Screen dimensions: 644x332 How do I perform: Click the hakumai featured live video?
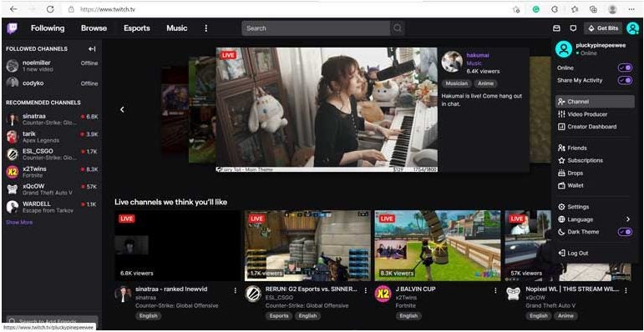[327, 109]
